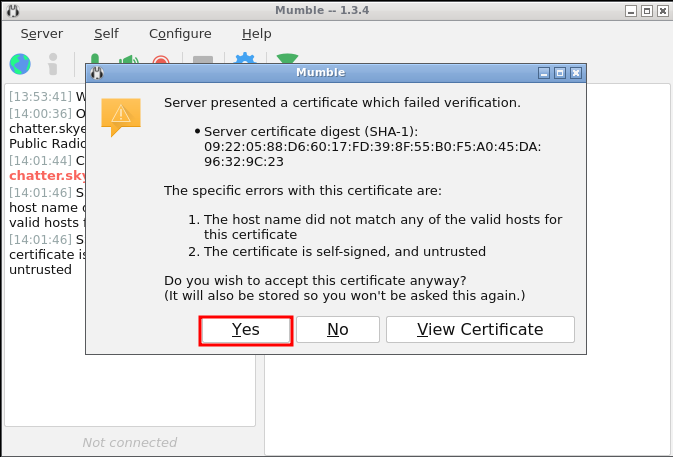
Task: Reject the certificate with the No button
Action: 338,330
